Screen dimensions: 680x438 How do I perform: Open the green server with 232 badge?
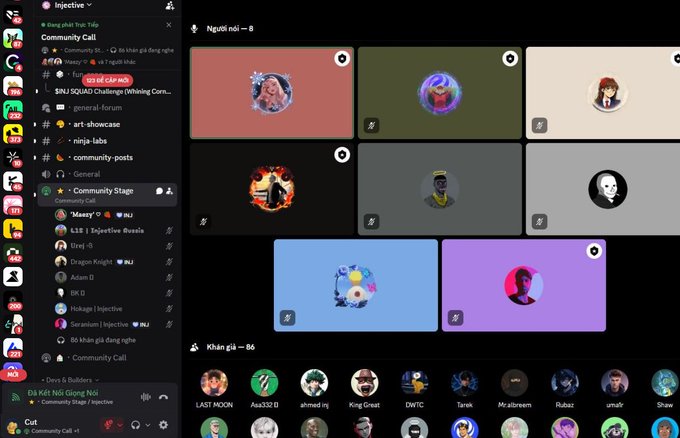click(x=13, y=110)
